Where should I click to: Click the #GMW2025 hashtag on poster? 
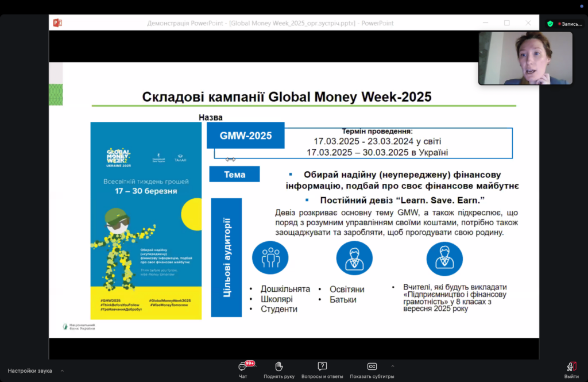click(111, 300)
